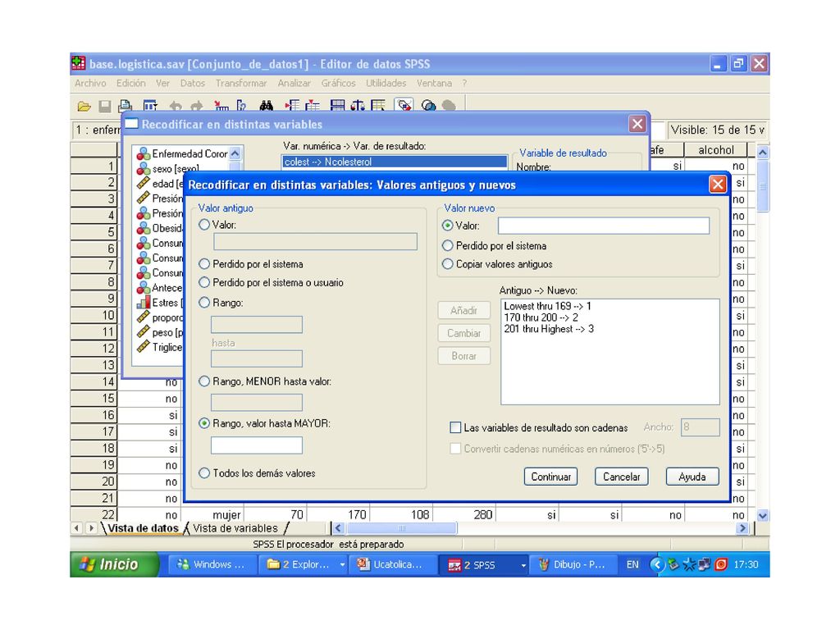Select the 'Rango:' radio button
This screenshot has height=630, width=840.
(x=204, y=303)
